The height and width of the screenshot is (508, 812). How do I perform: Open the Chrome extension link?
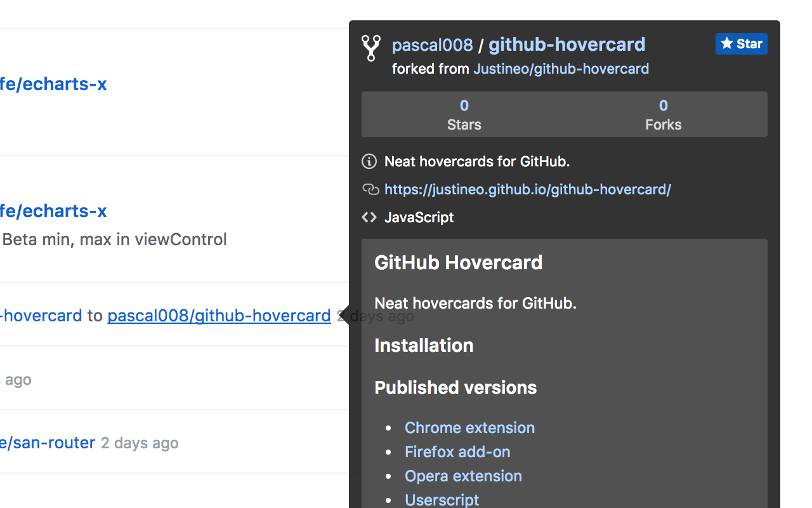(469, 427)
